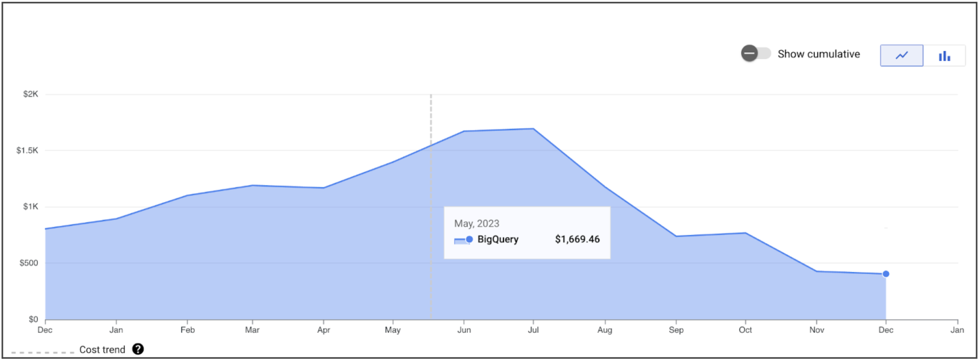Click the May, 2023 tooltip heading
This screenshot has width=980, height=361.
pos(476,224)
